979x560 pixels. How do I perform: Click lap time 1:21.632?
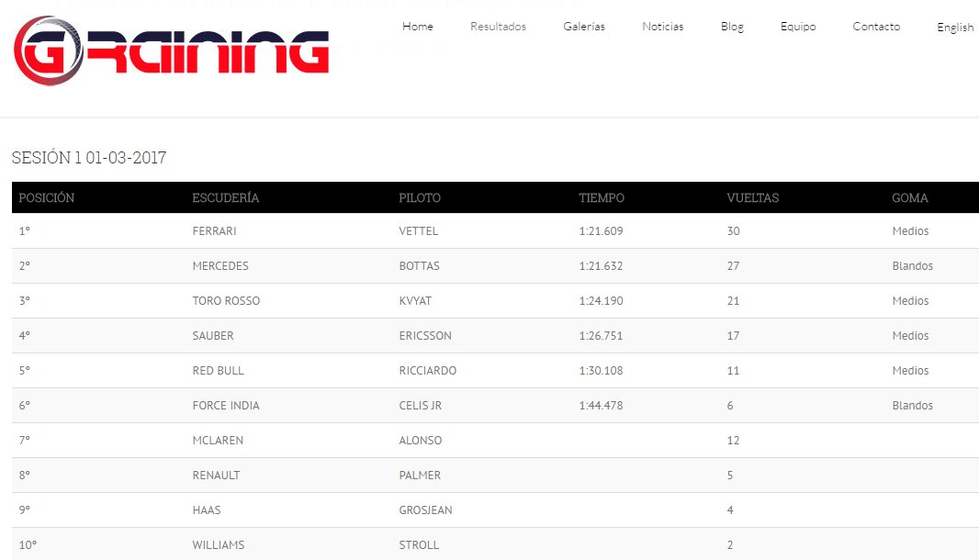pyautogui.click(x=601, y=266)
